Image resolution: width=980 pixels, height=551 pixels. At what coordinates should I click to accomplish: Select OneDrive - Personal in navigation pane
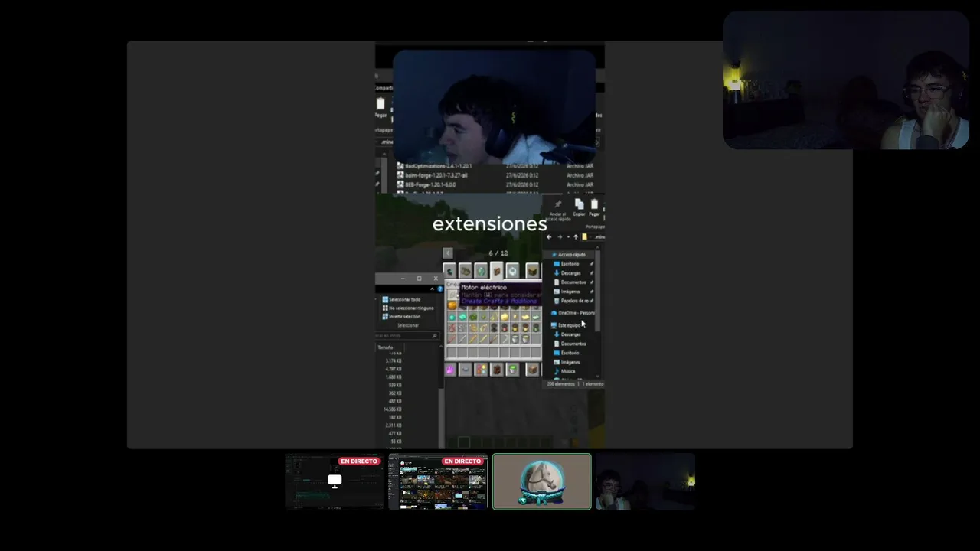click(x=573, y=313)
